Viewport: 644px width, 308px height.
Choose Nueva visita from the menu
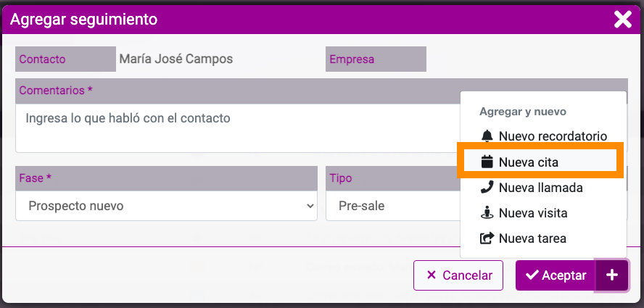pos(543,213)
